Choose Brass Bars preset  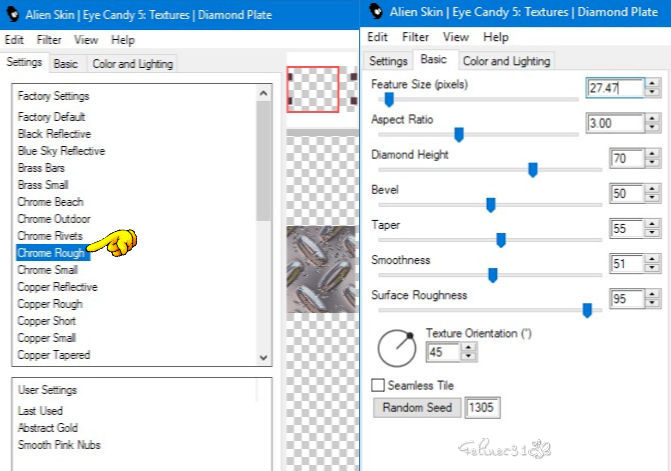click(41, 168)
